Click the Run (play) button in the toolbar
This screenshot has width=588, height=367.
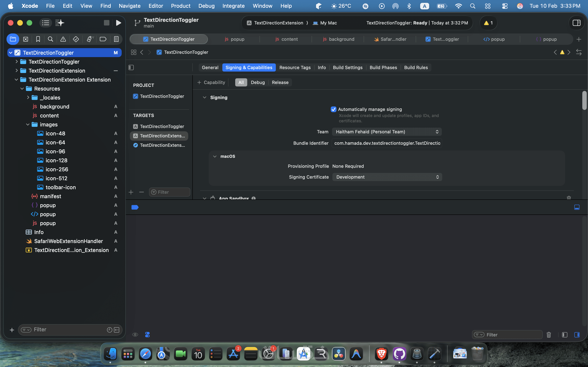point(118,23)
